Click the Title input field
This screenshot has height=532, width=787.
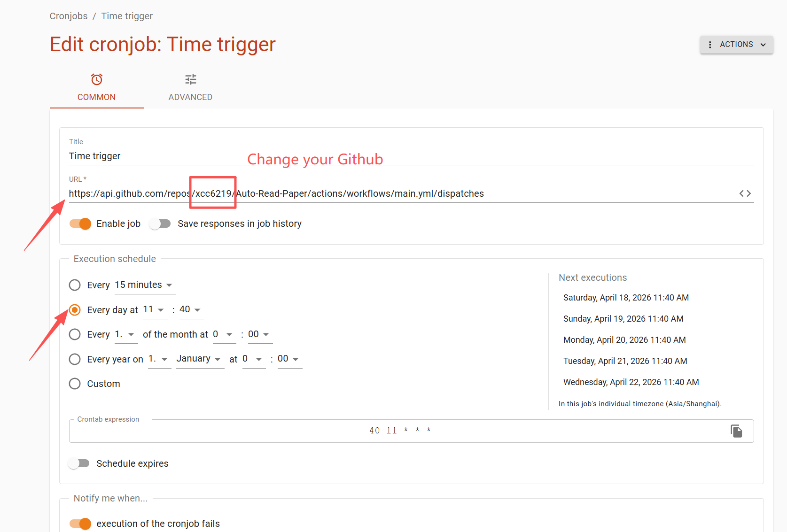coord(411,156)
